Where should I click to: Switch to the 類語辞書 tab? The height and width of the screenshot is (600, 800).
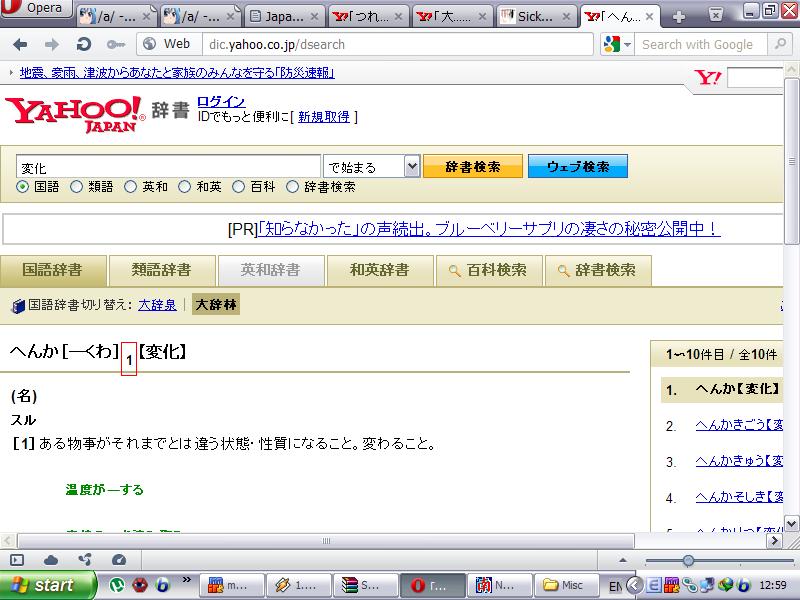[162, 270]
